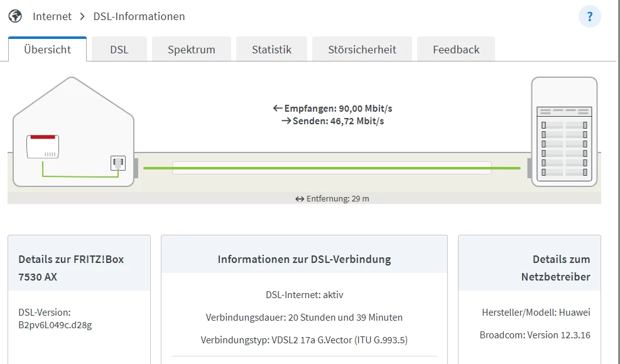Click the Entfernung double-arrow icon

pos(300,199)
